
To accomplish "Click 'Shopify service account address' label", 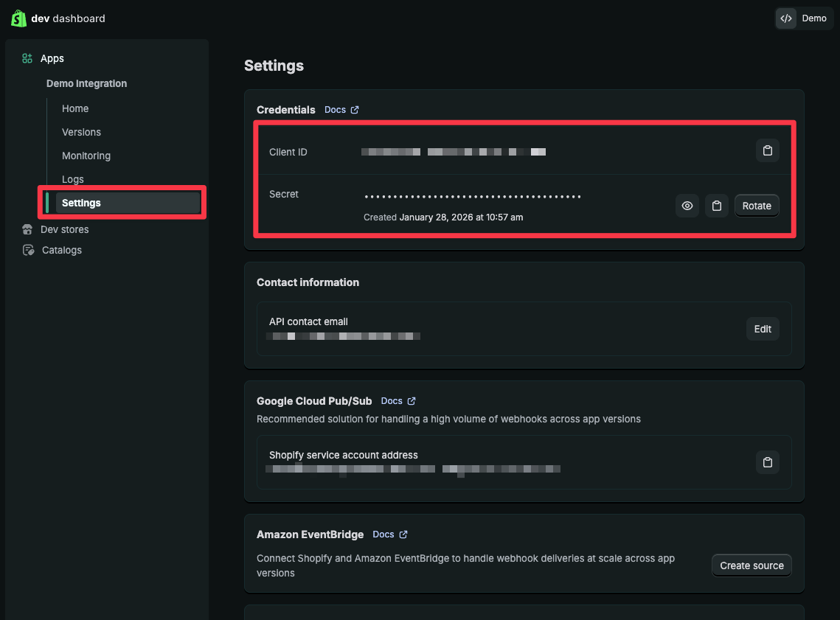I will pyautogui.click(x=344, y=455).
